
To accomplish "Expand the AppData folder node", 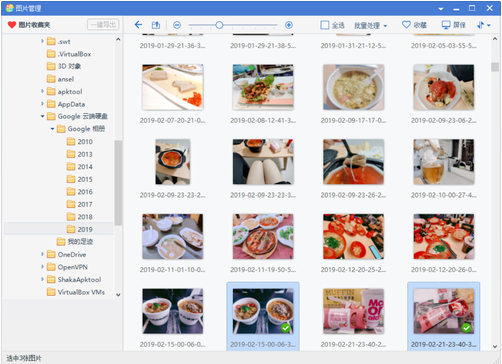I will point(42,104).
